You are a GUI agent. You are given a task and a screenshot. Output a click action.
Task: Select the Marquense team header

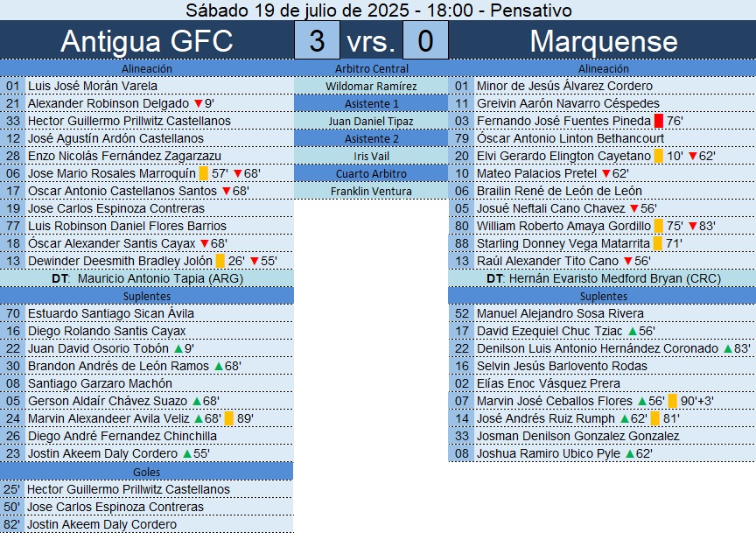(x=604, y=41)
